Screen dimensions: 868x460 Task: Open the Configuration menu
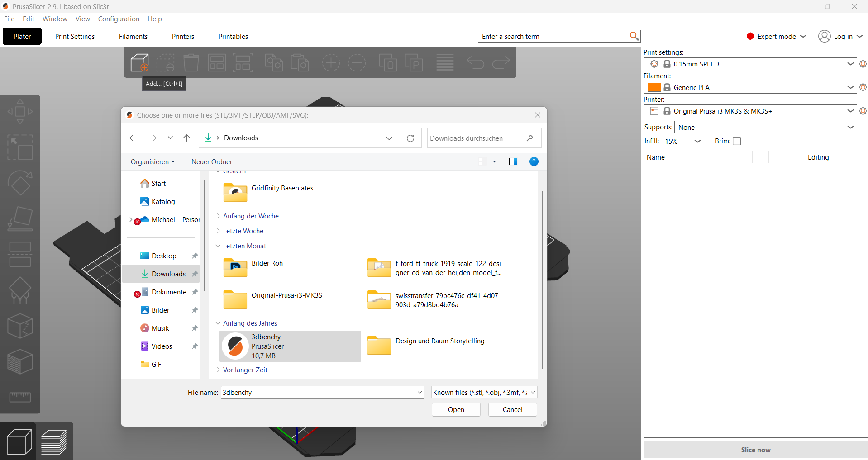tap(119, 19)
